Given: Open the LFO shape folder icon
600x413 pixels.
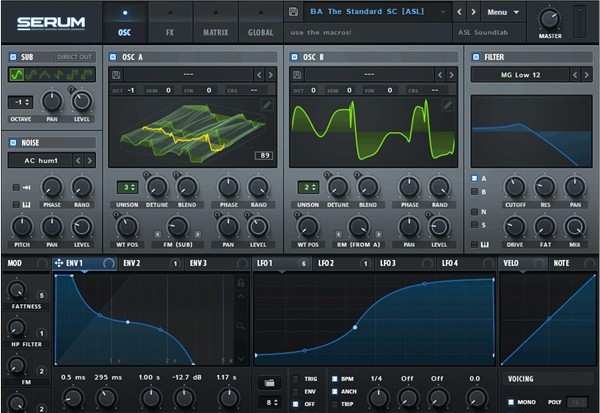Looking at the screenshot, I should click(x=269, y=382).
